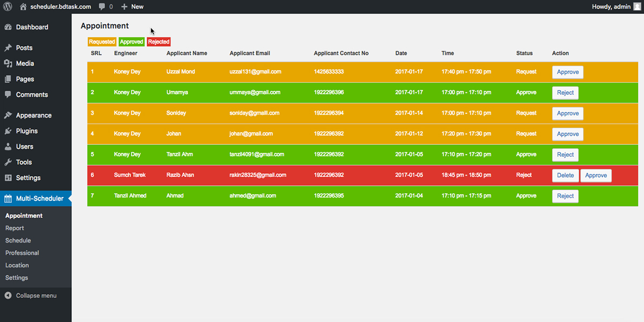The width and height of the screenshot is (644, 322).
Task: Open the Tools wrench icon
Action: click(8, 162)
